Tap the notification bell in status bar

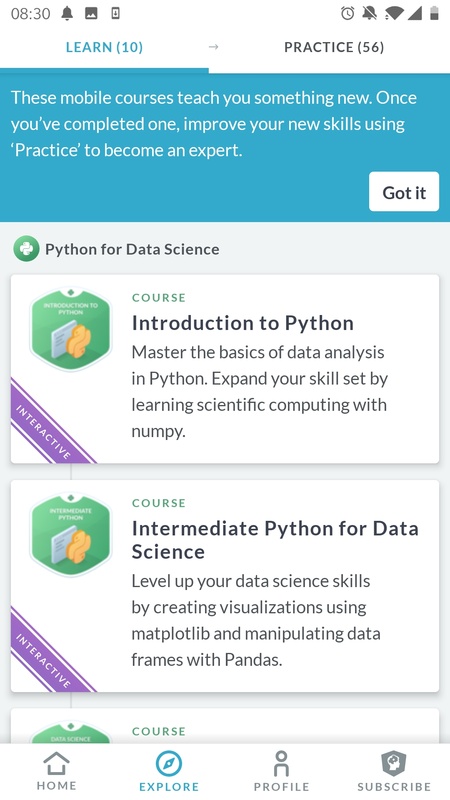67,14
